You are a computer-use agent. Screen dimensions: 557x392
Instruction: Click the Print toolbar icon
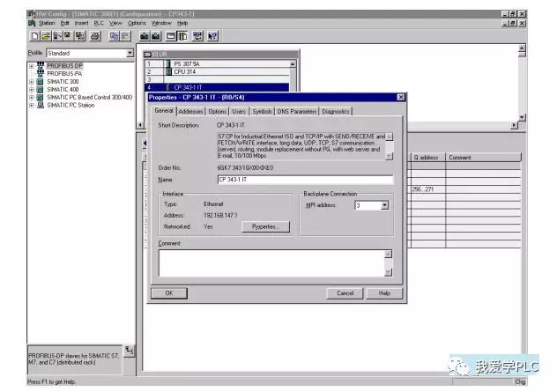(94, 36)
